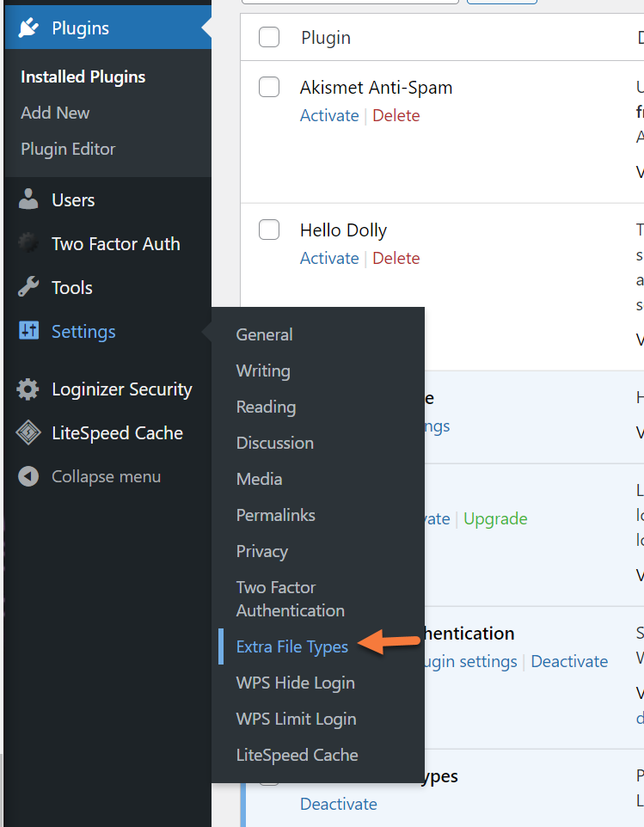The width and height of the screenshot is (644, 827).
Task: Click the LiteSpeed Cache diamond icon
Action: [28, 433]
